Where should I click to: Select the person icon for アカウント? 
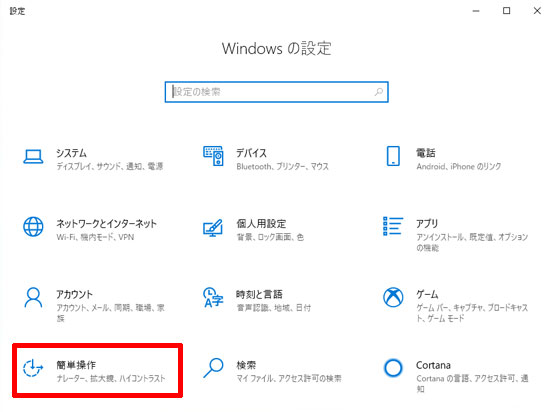click(x=33, y=297)
